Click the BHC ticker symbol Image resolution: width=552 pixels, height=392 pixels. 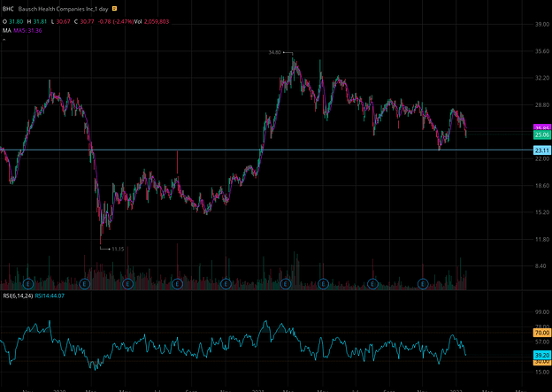pyautogui.click(x=8, y=9)
